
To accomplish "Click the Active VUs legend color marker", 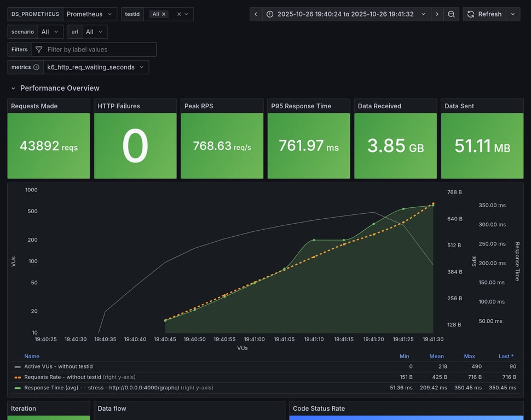I will pos(18,367).
